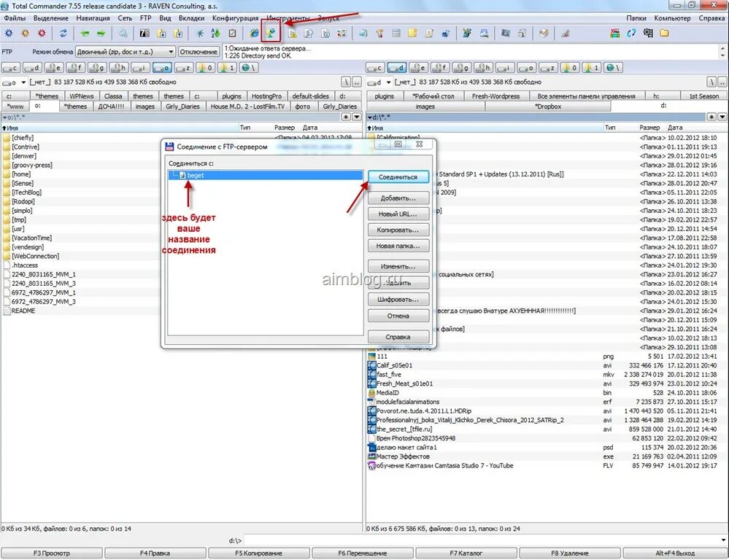The image size is (729, 560).
Task: Select drive z in left drive bar
Action: (x=184, y=68)
